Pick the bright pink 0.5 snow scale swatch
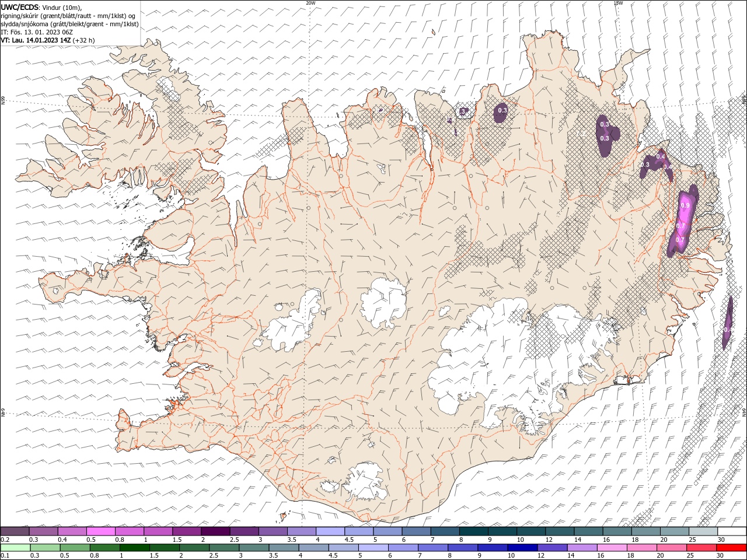Image resolution: width=747 pixels, height=560 pixels. pos(100,531)
